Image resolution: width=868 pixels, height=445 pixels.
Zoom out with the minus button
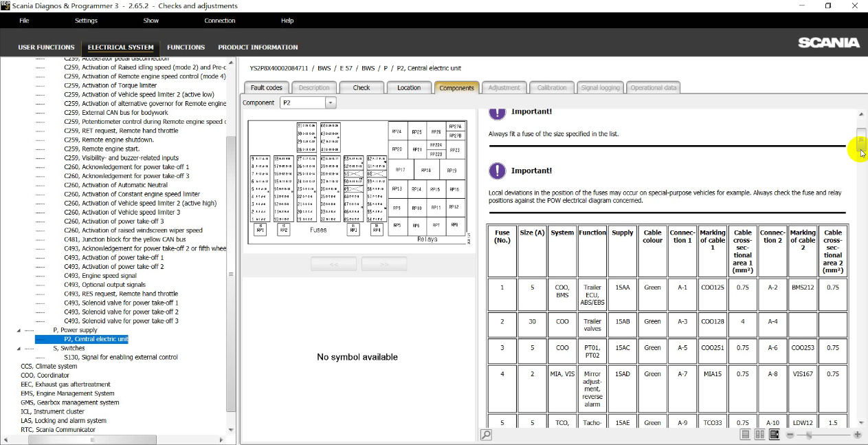790,435
